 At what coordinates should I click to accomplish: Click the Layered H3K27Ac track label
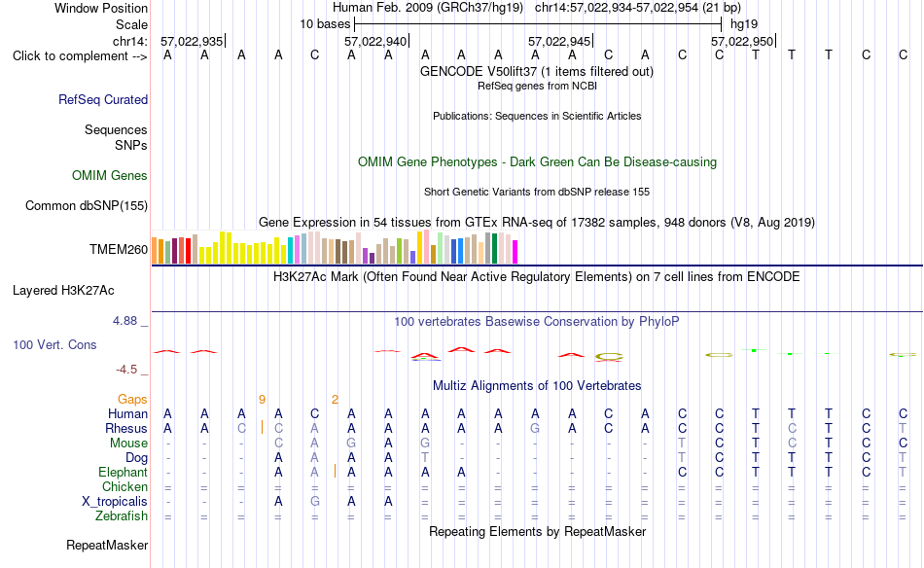[63, 291]
